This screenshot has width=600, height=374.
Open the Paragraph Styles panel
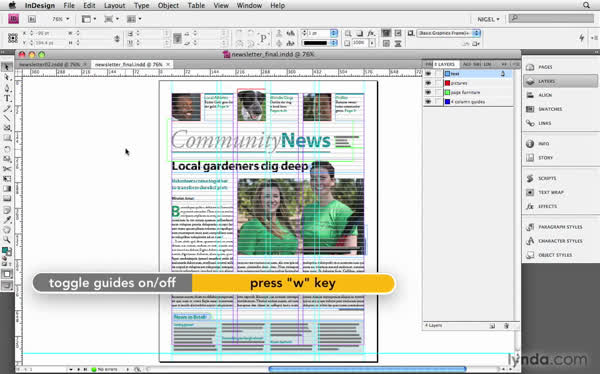click(560, 227)
